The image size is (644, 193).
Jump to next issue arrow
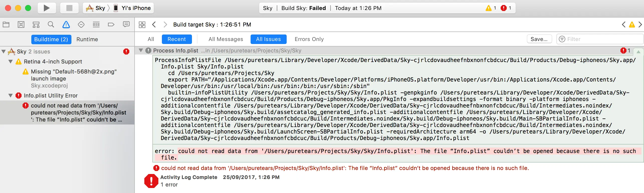tap(640, 24)
